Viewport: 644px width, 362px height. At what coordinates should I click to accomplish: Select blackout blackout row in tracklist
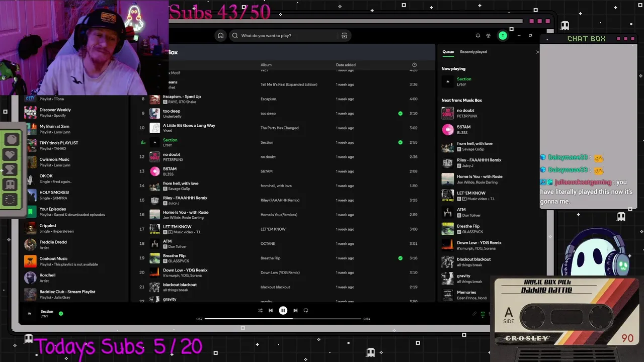pyautogui.click(x=282, y=287)
